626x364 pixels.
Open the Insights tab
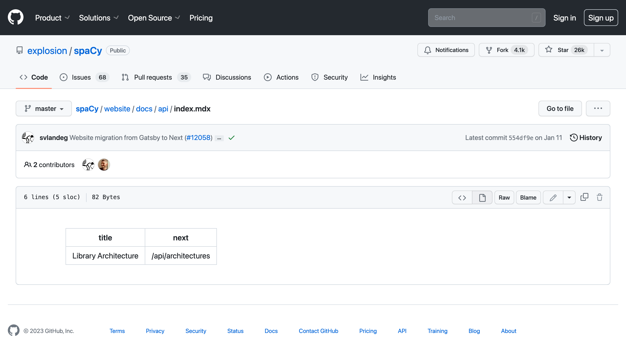coord(378,77)
